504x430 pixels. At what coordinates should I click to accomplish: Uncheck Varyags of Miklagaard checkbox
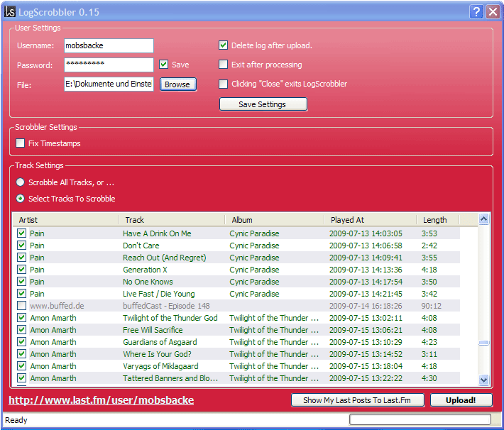pyautogui.click(x=21, y=366)
